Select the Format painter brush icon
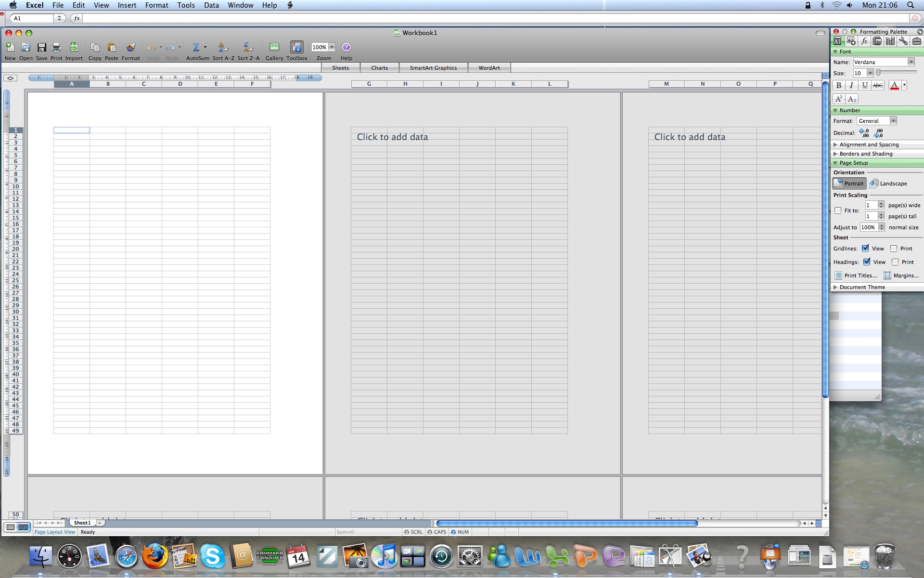This screenshot has height=578, width=924. pos(130,47)
